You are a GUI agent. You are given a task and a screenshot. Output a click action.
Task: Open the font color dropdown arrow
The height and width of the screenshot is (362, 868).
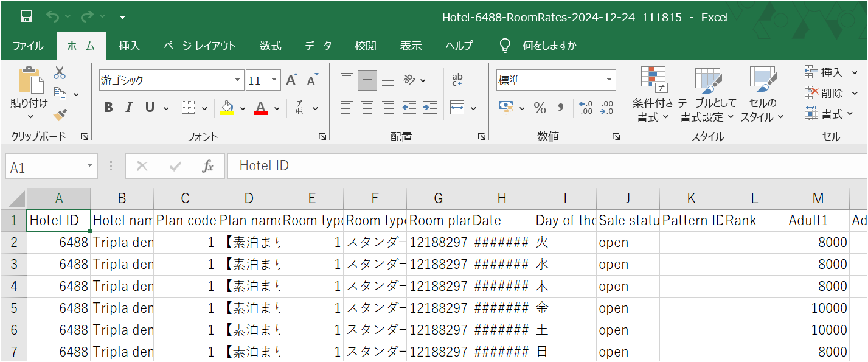pyautogui.click(x=277, y=108)
